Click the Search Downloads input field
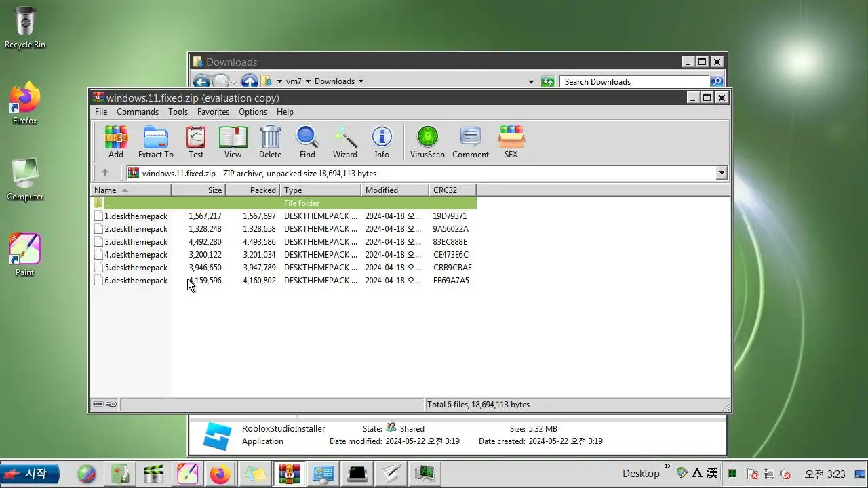This screenshot has width=868, height=488. [x=635, y=81]
